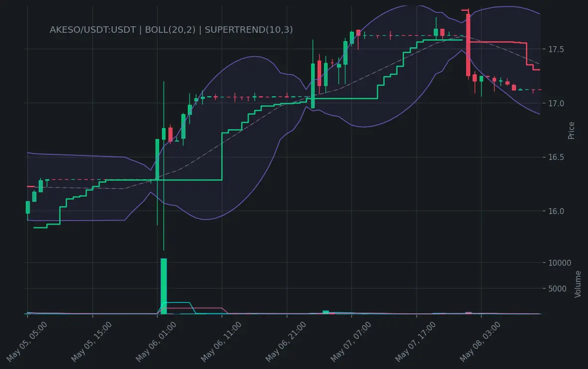Viewport: 588px width, 369px height.
Task: Click the May 05, 05:00 time label
Action: coord(27,342)
